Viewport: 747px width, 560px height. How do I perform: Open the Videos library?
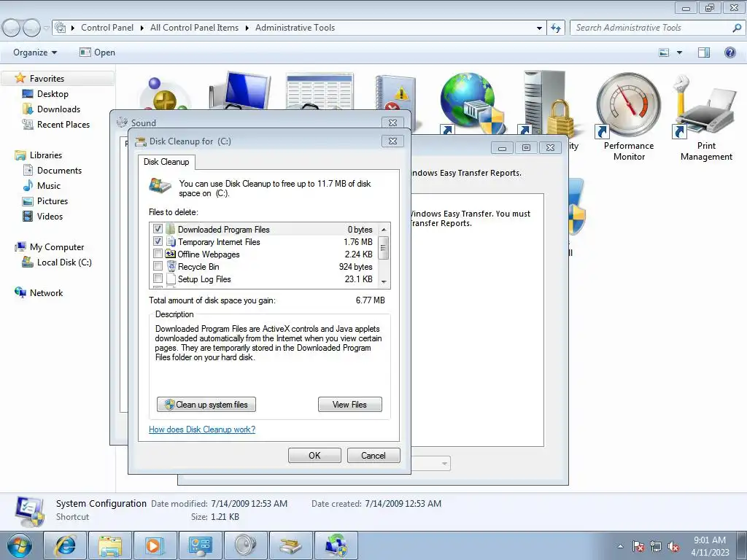point(50,216)
